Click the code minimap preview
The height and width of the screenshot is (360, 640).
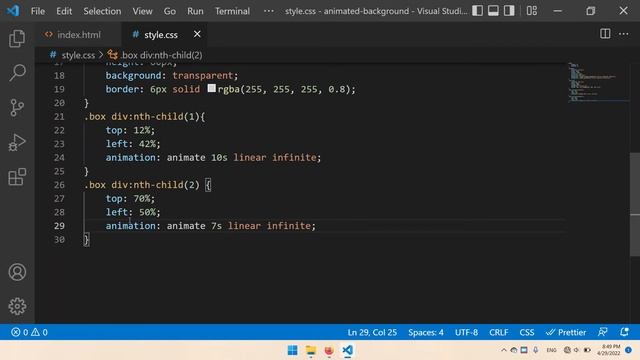coord(598,82)
